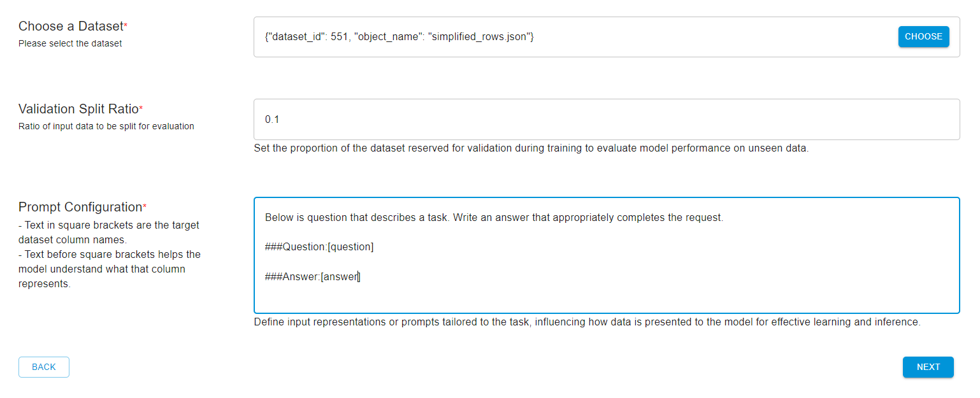Click the "Validation Split Ratio" heading
The image size is (980, 398).
[x=78, y=109]
